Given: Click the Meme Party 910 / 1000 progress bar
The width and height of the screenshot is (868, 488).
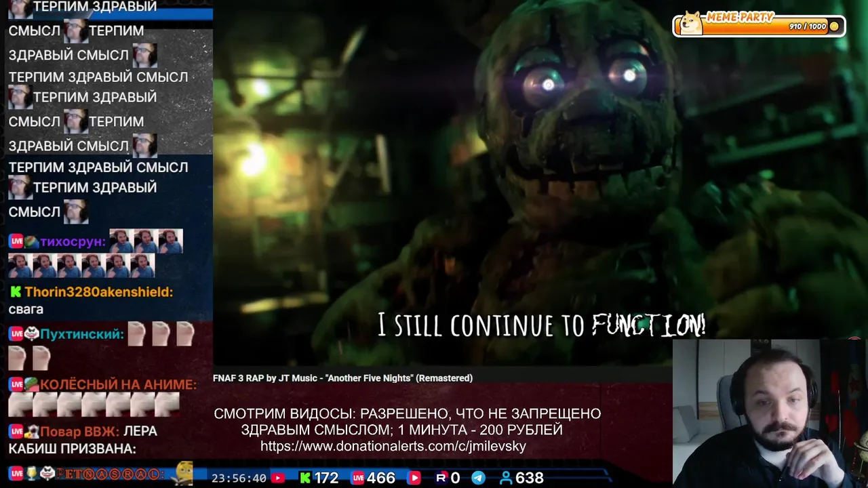Looking at the screenshot, I should pyautogui.click(x=759, y=26).
